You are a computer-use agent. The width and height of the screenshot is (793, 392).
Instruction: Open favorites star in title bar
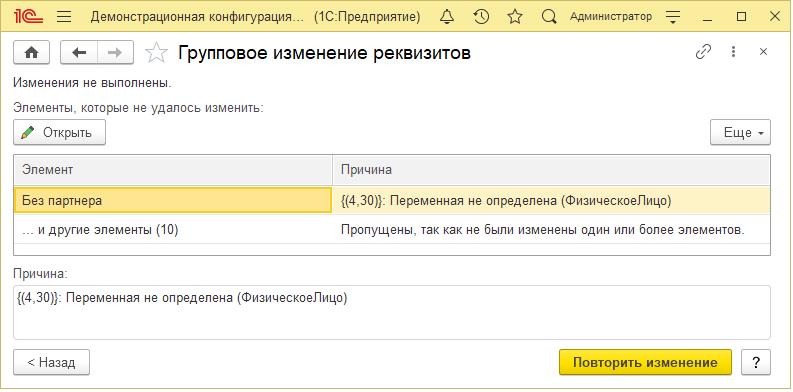pos(515,17)
